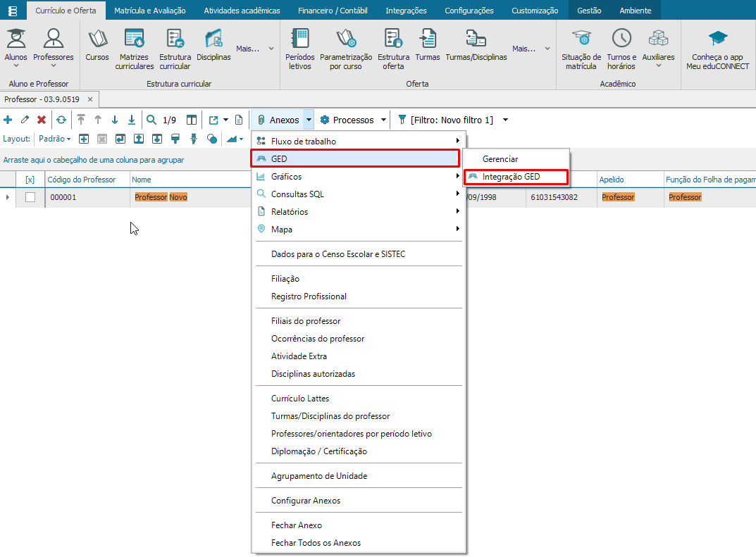Edit record with the pencil icon
The width and height of the screenshot is (756, 557).
pos(25,120)
